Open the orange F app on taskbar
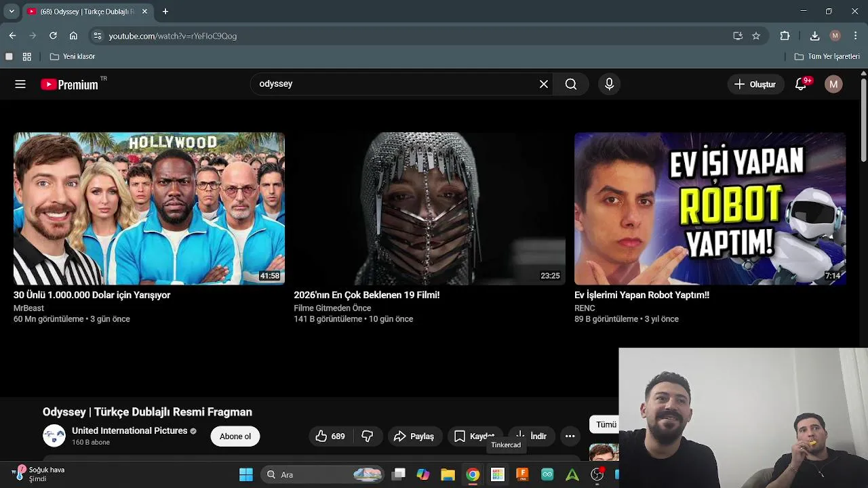 [522, 474]
